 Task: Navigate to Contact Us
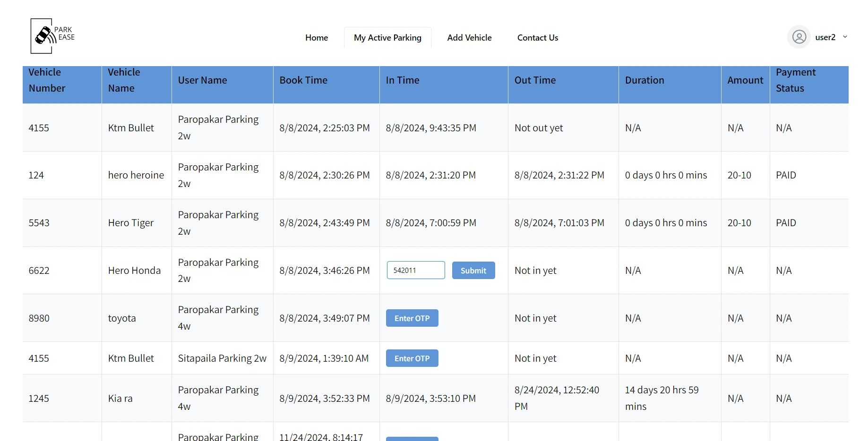tap(538, 38)
